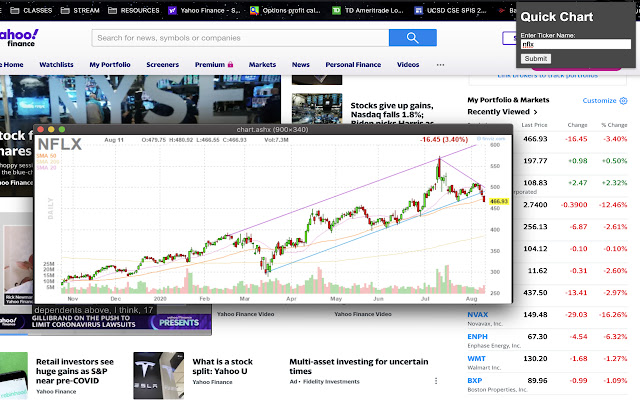Click the 466.93 last price value
Image resolution: width=640 pixels, height=400 pixels.
535,139
